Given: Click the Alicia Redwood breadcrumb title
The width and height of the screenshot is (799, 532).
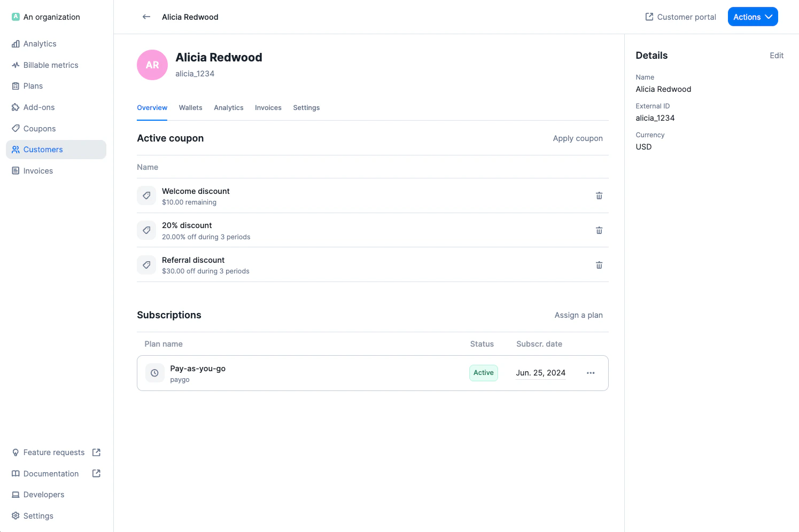Looking at the screenshot, I should pyautogui.click(x=190, y=17).
